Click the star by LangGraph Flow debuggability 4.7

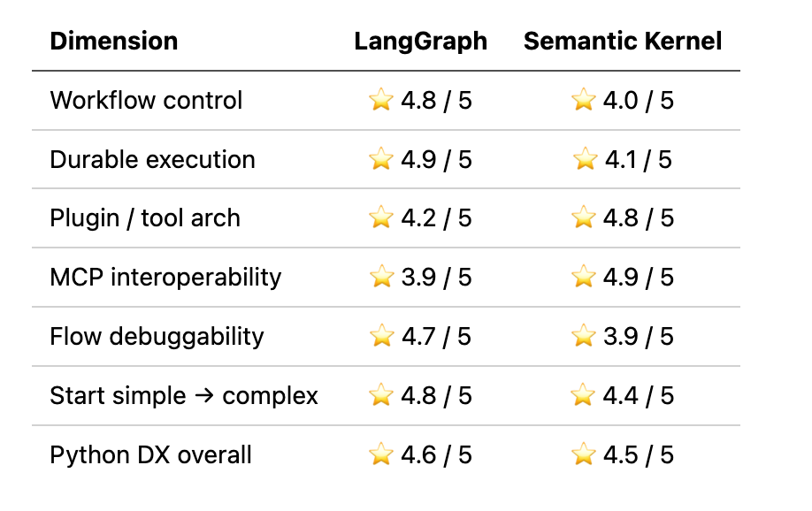[381, 335]
